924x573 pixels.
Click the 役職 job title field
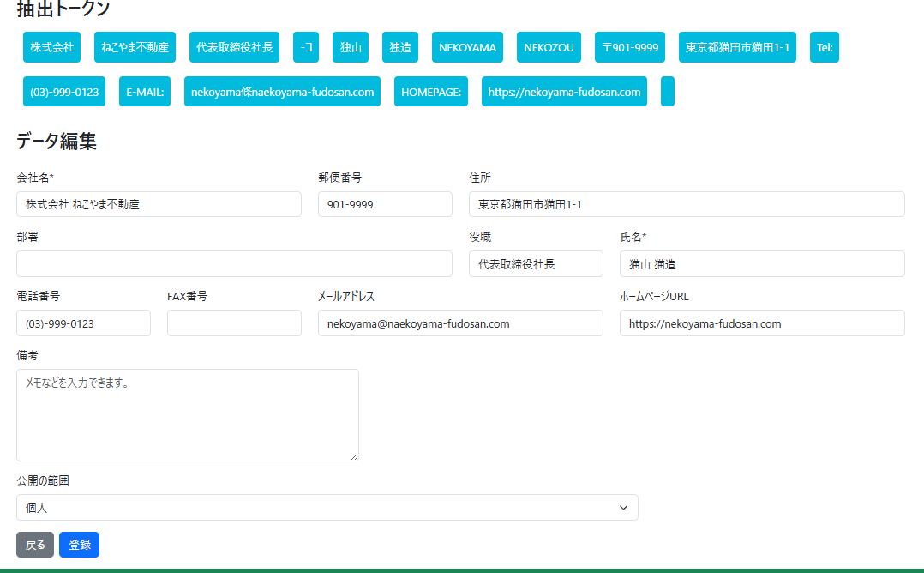[535, 264]
